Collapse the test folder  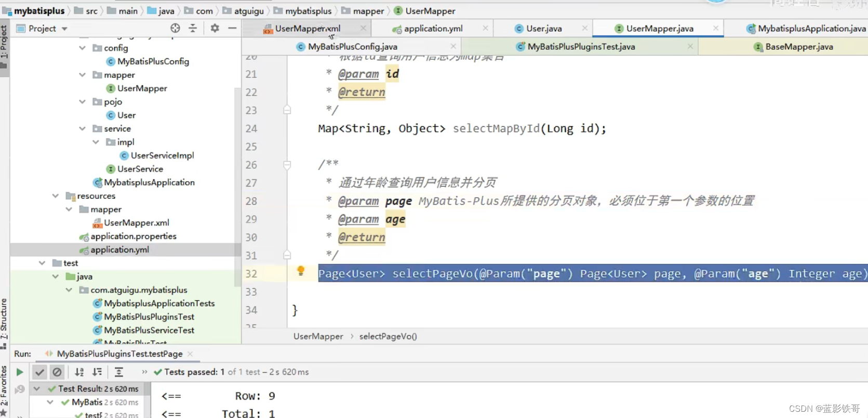click(x=42, y=263)
